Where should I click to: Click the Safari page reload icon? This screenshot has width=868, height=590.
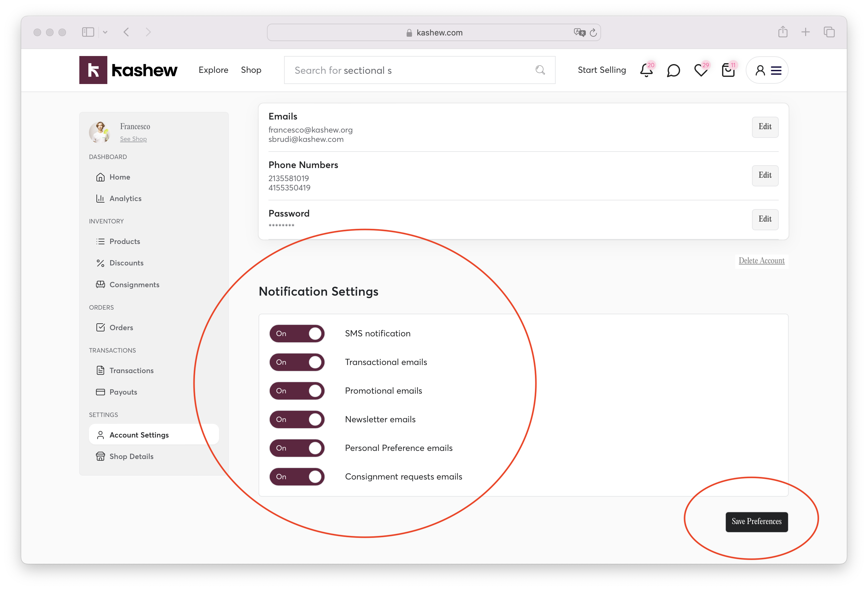[x=593, y=32]
